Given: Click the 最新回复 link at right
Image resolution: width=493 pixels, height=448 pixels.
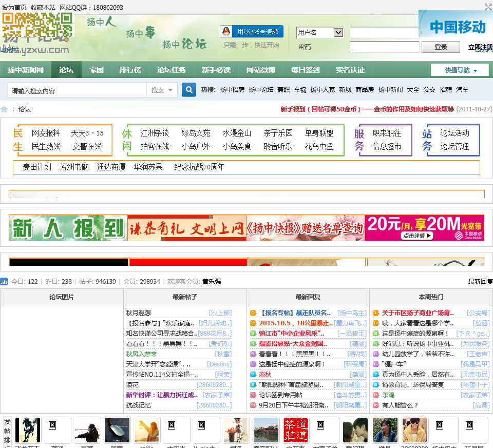Looking at the screenshot, I should (x=480, y=282).
